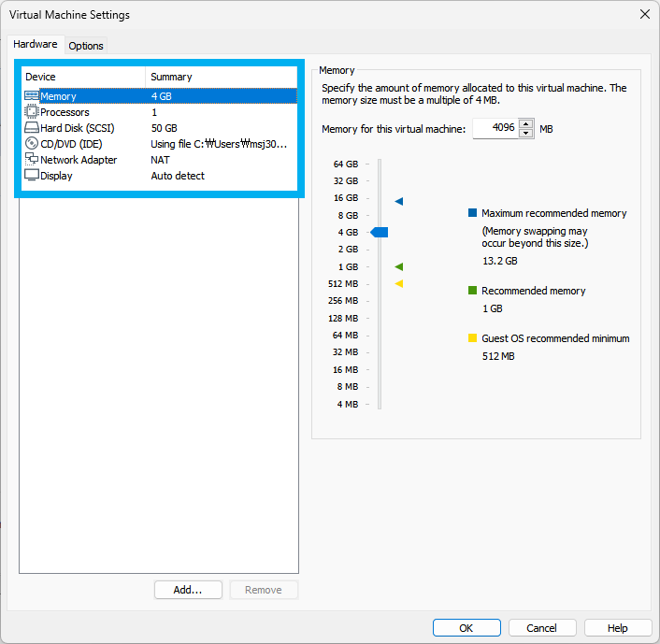Click the 128 MB slider label
Viewport: 660px width, 644px height.
(x=343, y=318)
